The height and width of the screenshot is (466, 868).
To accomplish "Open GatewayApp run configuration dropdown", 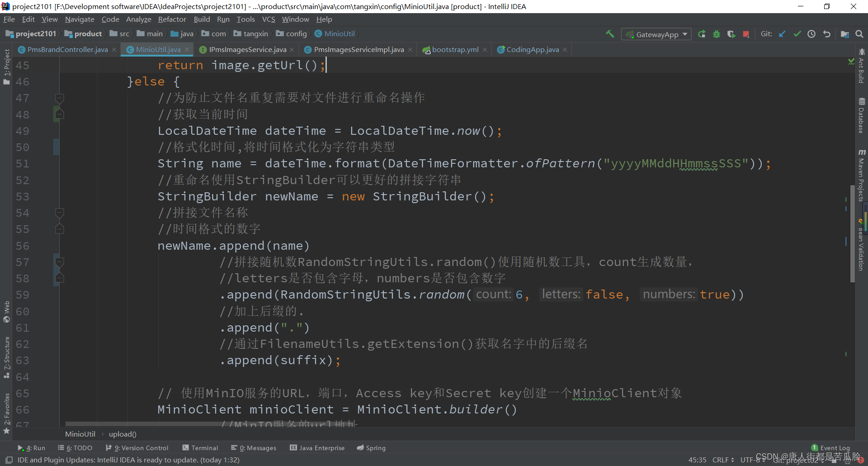I will 656,34.
